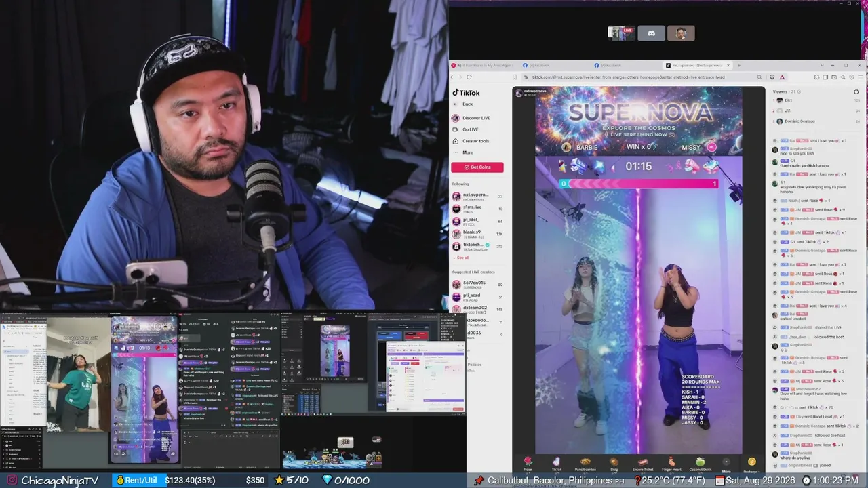Click the zoom magnifier icon in address bar

pos(759,77)
